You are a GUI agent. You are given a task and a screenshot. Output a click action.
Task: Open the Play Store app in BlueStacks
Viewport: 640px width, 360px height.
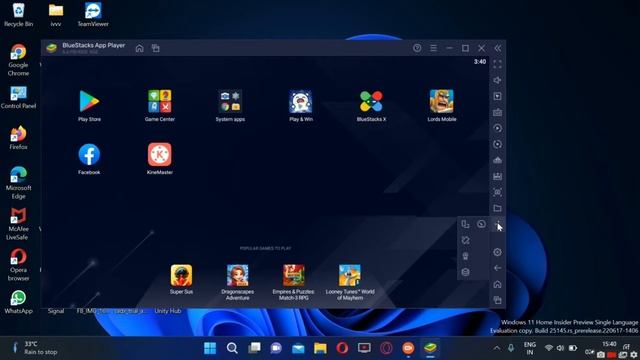tap(89, 102)
